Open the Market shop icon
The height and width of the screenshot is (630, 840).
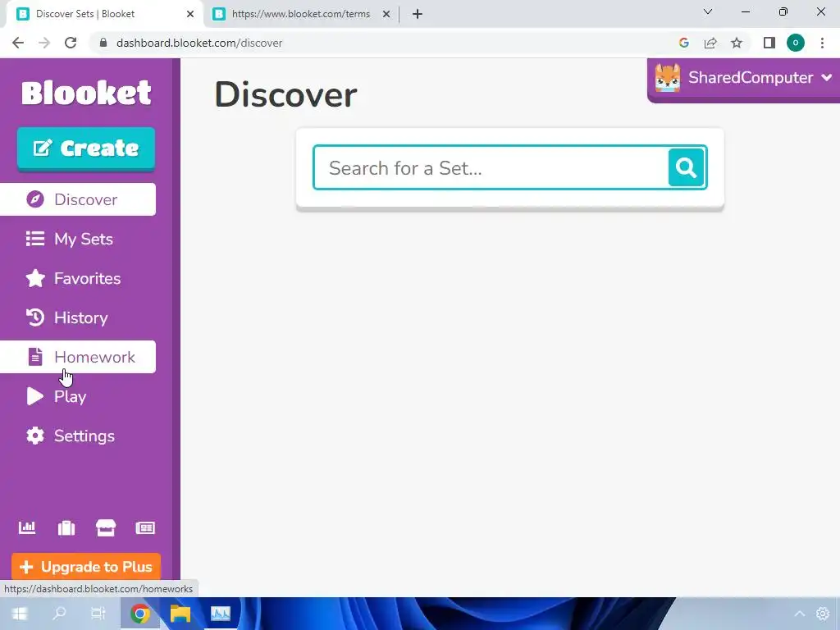[106, 527]
